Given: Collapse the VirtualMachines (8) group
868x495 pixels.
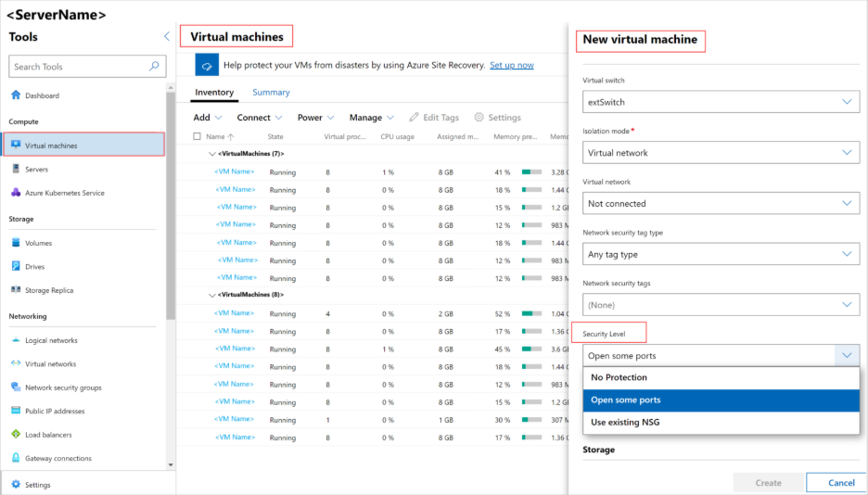Looking at the screenshot, I should tap(211, 295).
